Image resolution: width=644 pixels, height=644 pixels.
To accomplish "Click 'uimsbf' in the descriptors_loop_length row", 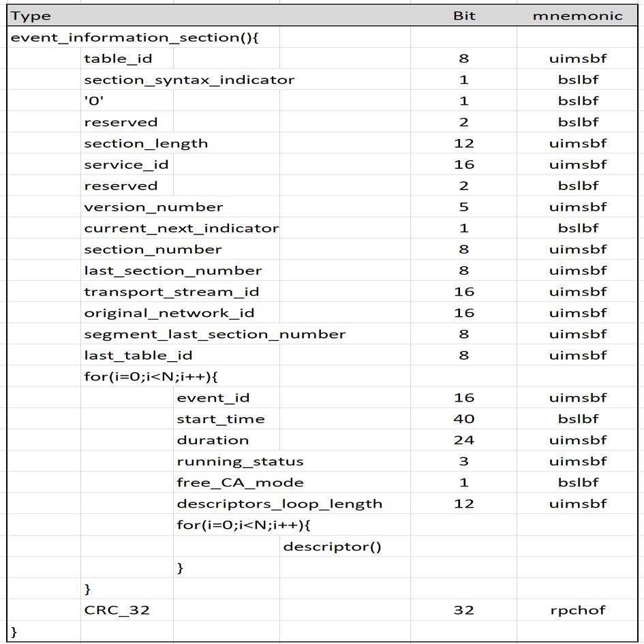I will click(577, 504).
